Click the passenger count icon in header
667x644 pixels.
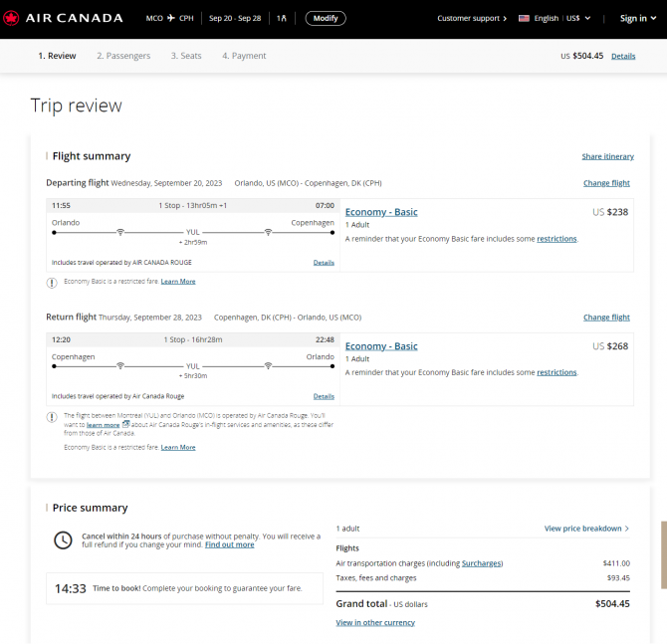[x=282, y=18]
